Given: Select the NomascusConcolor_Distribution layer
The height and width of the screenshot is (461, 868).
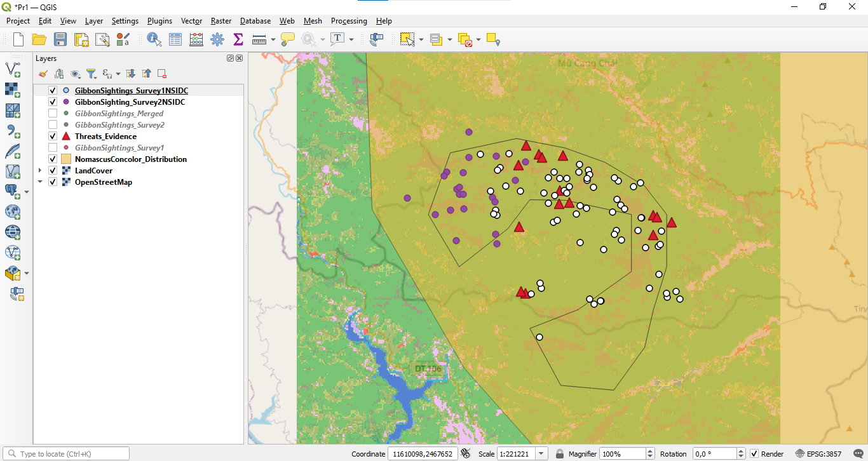Looking at the screenshot, I should (130, 159).
